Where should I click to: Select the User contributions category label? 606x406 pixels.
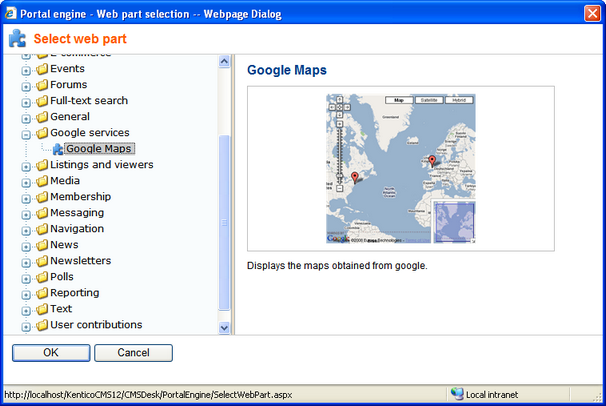[x=96, y=325]
